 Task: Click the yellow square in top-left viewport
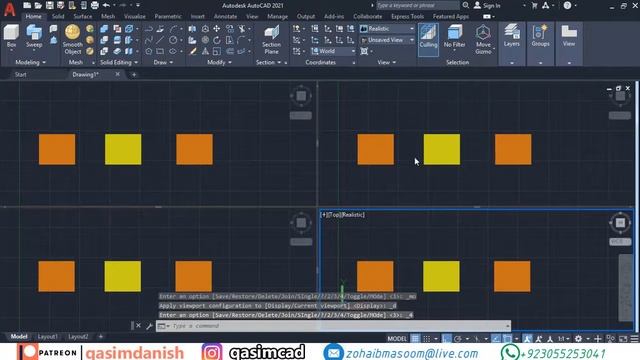(123, 149)
